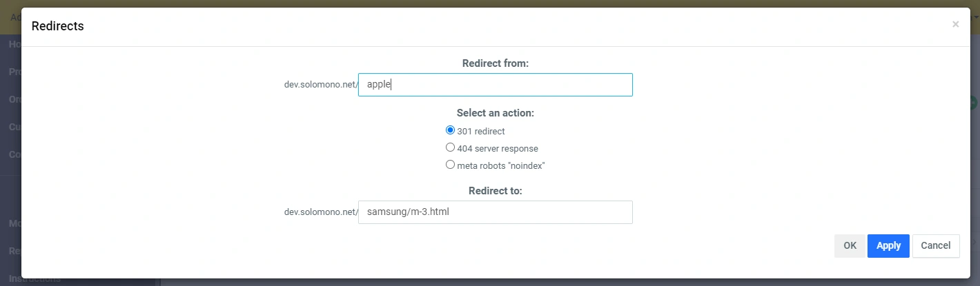Click the green circular icon behind the dialog
The width and height of the screenshot is (980, 286).
pyautogui.click(x=974, y=103)
